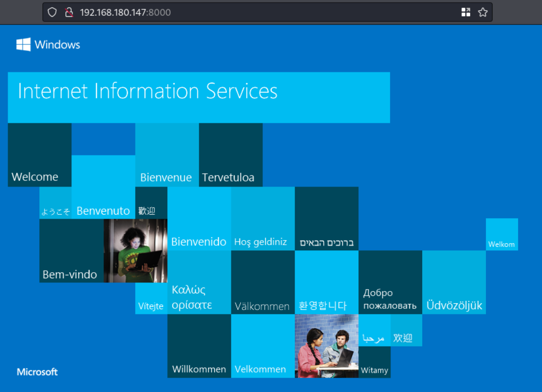Click the Internet Information Services banner

coord(199,97)
